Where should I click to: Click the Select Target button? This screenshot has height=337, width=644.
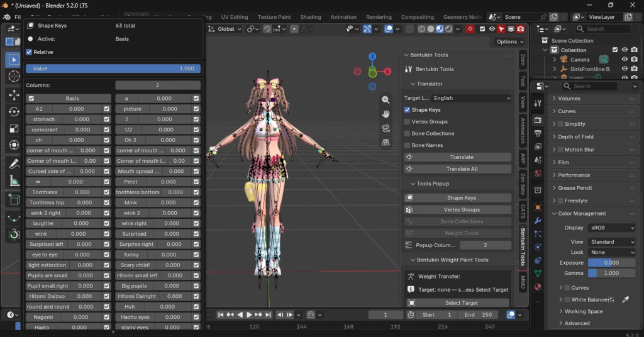458,303
